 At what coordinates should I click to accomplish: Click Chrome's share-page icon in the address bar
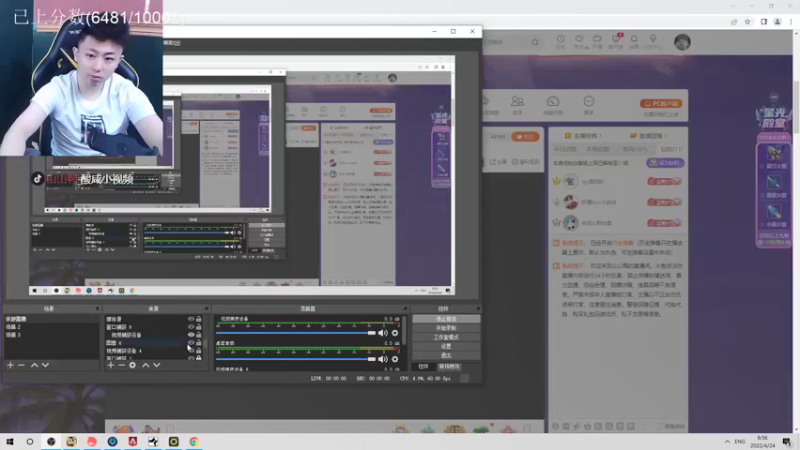(x=734, y=22)
